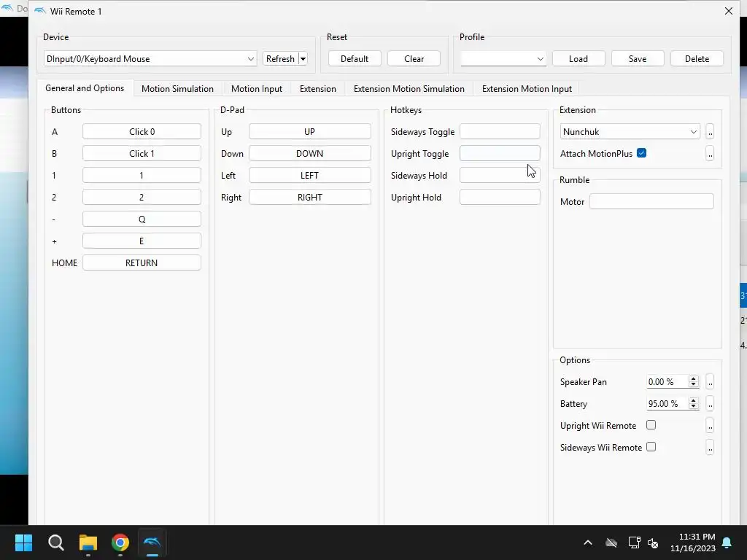Open the Refresh button dropdown arrow
The image size is (747, 560).
(303, 58)
